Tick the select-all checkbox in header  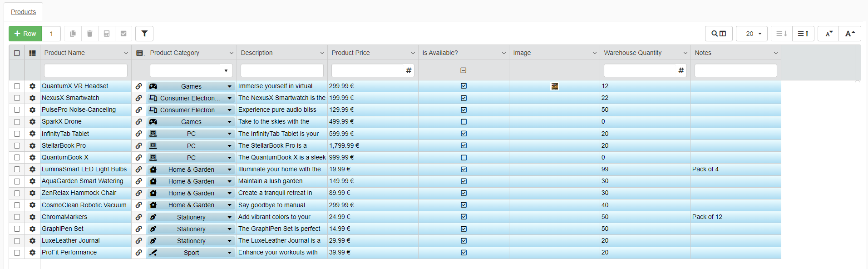pos(17,53)
